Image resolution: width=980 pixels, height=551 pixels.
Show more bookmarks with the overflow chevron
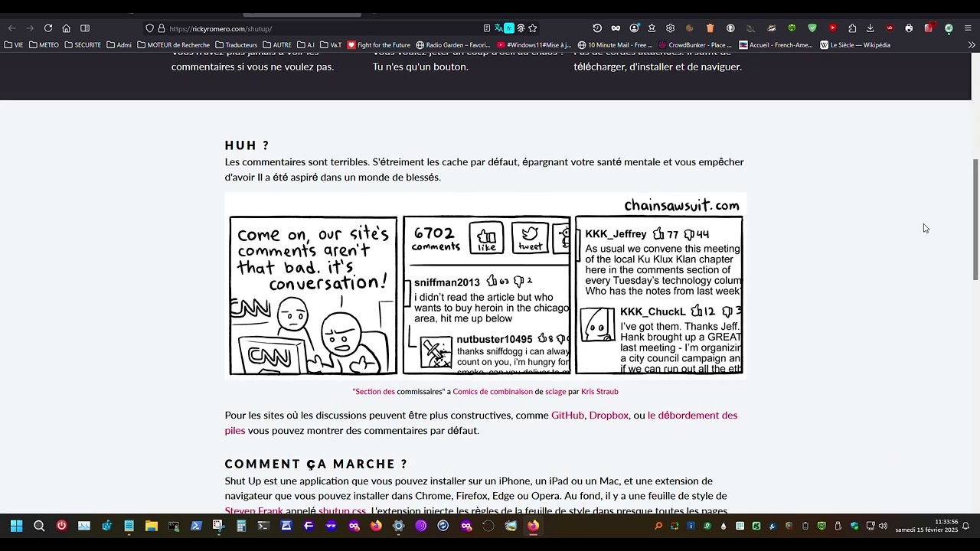click(972, 45)
